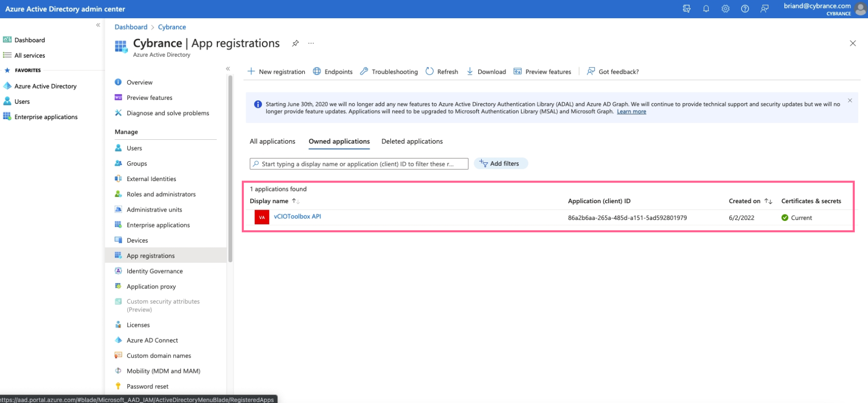Open Dashboard in the left navigation
The width and height of the screenshot is (868, 403).
click(x=29, y=40)
